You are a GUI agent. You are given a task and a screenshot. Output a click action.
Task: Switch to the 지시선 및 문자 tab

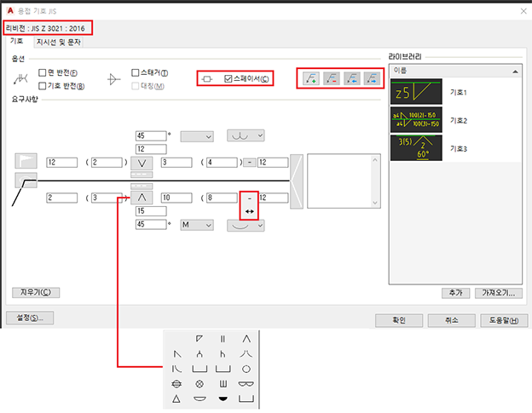[x=58, y=42]
